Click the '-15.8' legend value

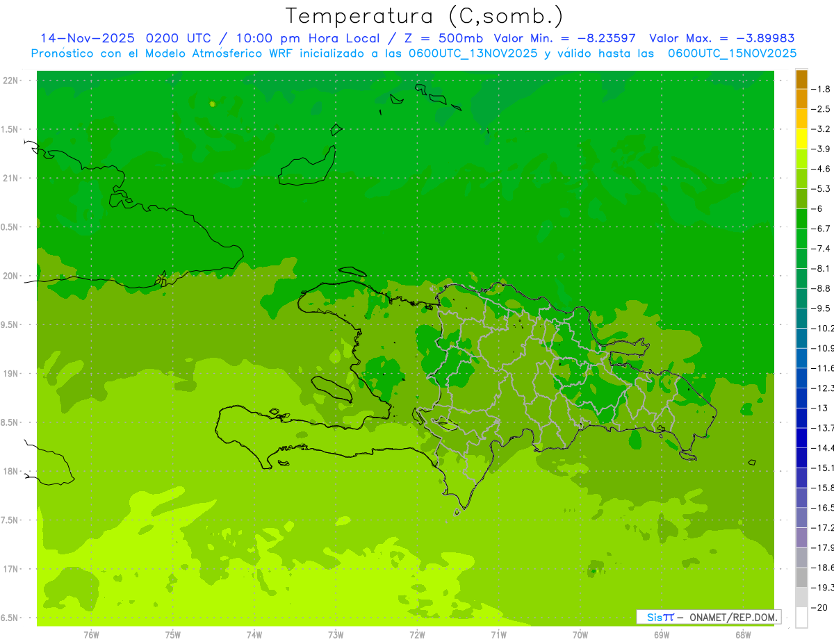823,488
